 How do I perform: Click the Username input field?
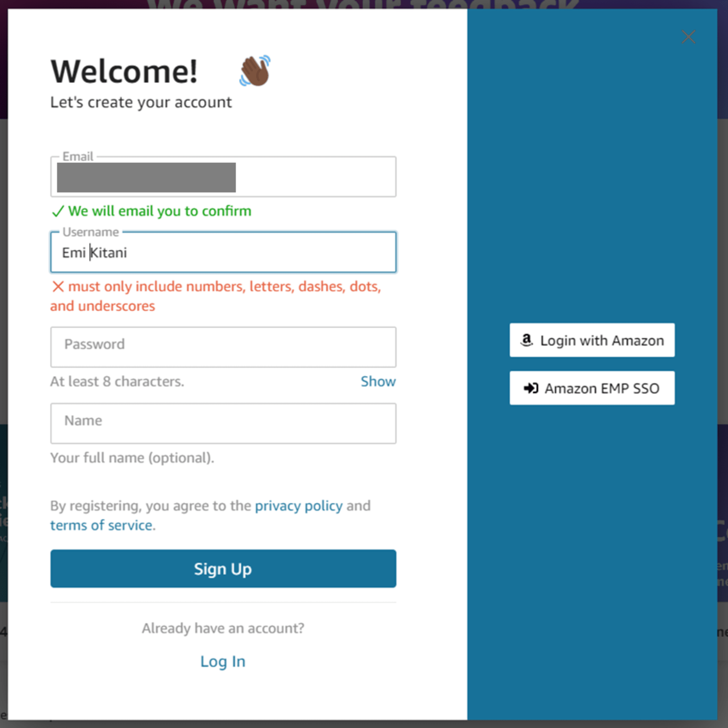point(223,252)
